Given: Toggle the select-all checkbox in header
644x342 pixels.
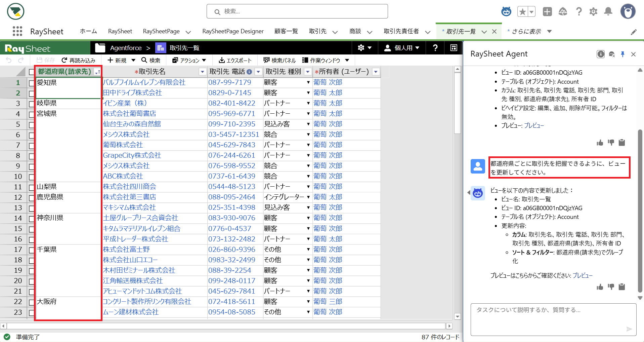Looking at the screenshot, I should tap(32, 72).
